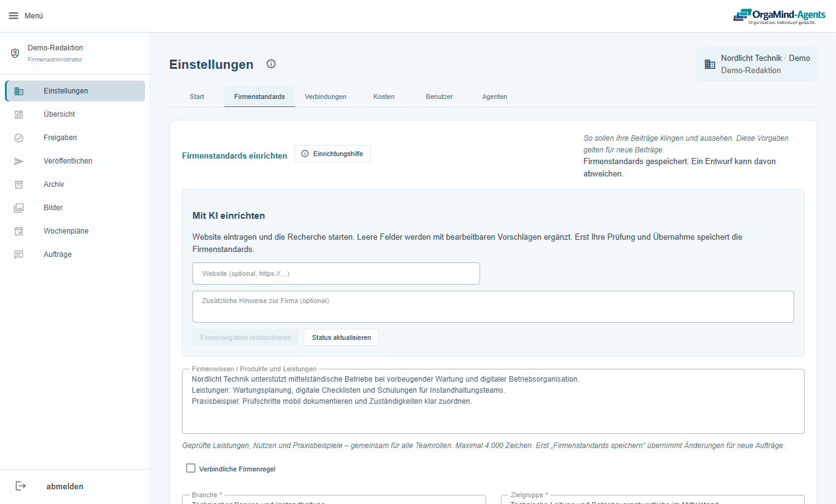
Task: Click the info icon beside Einstellungen heading
Action: click(x=271, y=64)
